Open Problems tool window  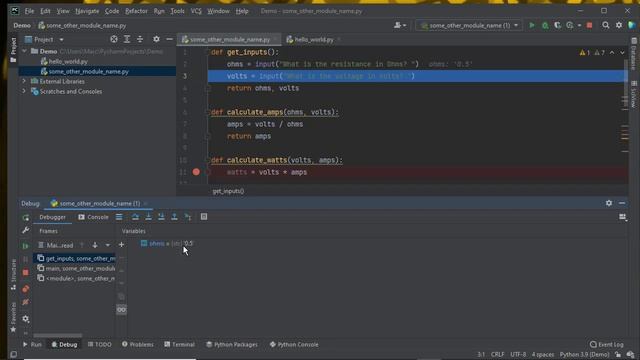pos(138,344)
